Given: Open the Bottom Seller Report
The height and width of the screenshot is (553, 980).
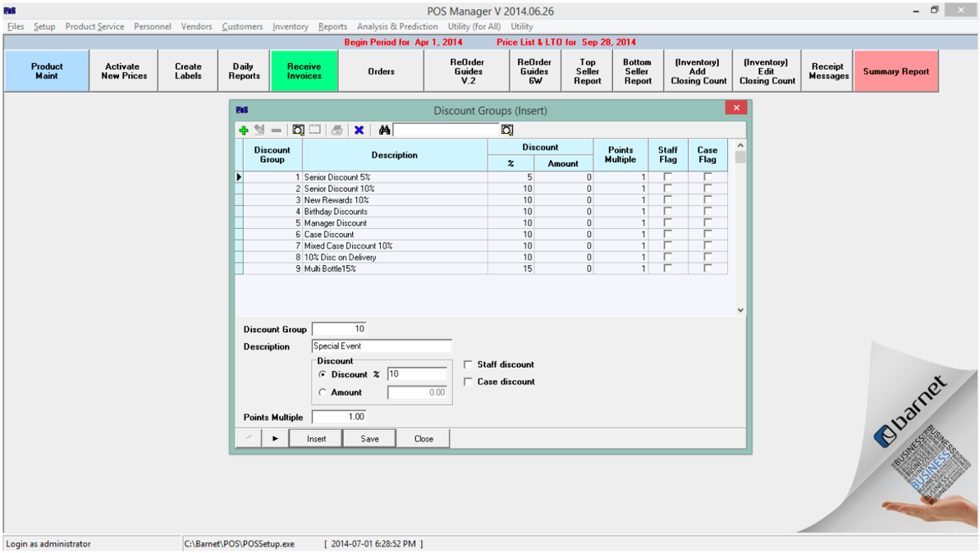Looking at the screenshot, I should click(638, 71).
